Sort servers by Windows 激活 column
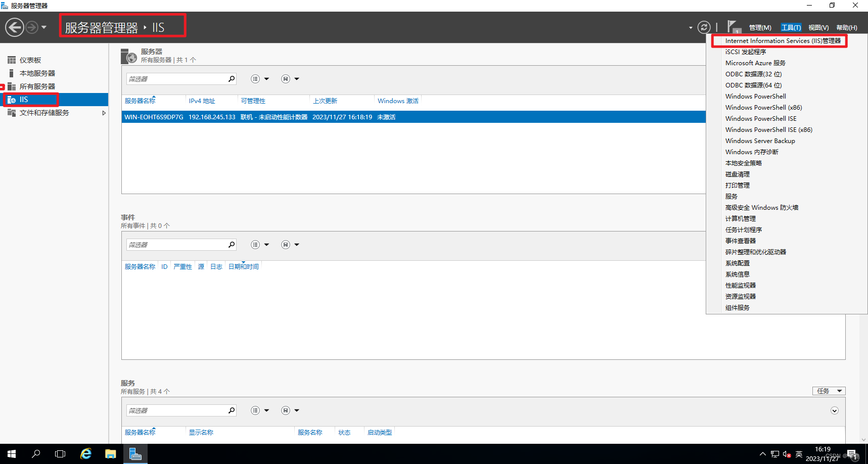This screenshot has height=464, width=868. [398, 101]
